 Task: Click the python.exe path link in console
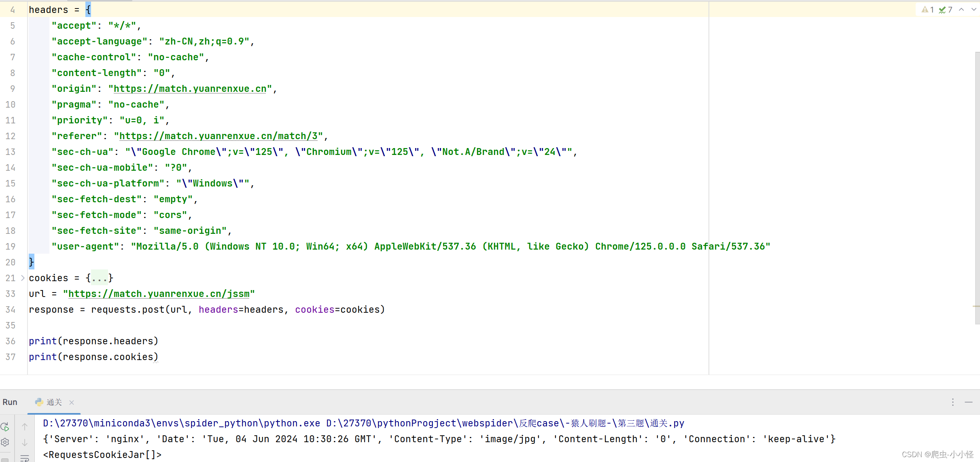(181, 423)
